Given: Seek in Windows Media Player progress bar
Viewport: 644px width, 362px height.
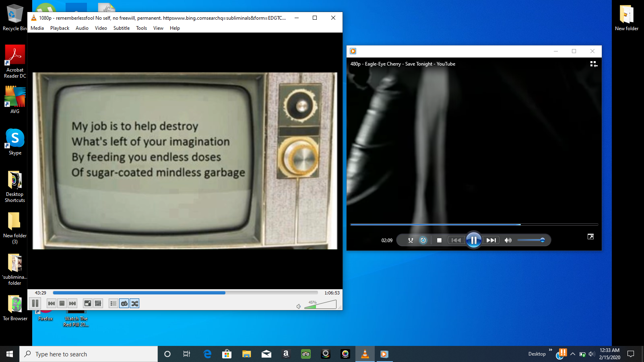Looking at the screenshot, I should click(474, 224).
